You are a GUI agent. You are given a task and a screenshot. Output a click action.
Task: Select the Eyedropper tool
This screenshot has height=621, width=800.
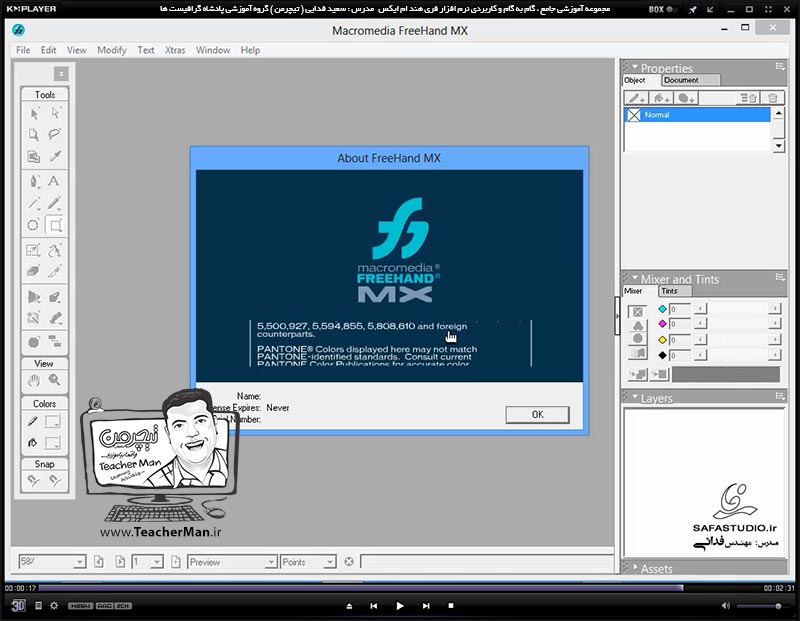55,157
